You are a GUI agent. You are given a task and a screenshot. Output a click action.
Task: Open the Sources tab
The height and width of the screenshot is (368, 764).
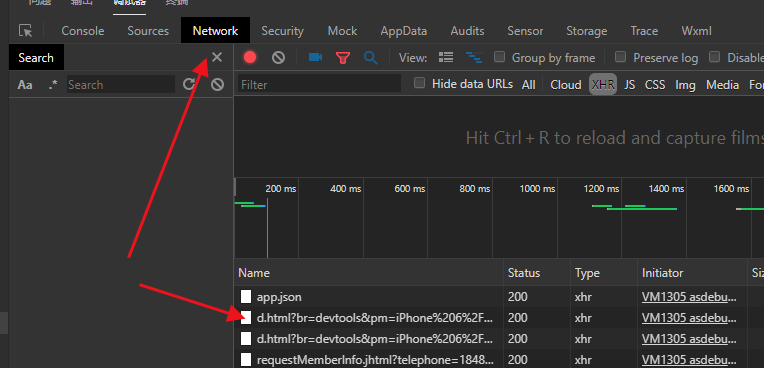(148, 31)
